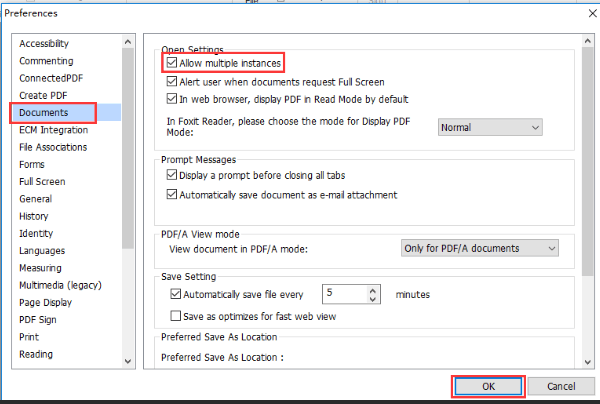Increase the auto-save minutes with the up arrow
This screenshot has width=600, height=404.
pos(373,290)
